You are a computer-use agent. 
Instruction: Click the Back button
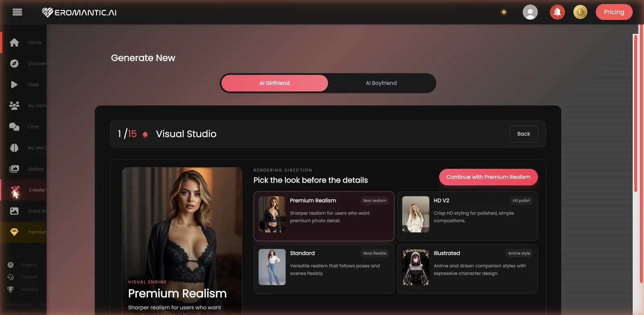523,134
